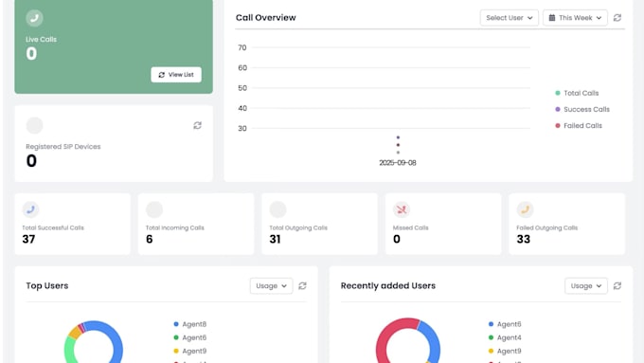Open the Recently added Users Usage dropdown

tap(586, 285)
